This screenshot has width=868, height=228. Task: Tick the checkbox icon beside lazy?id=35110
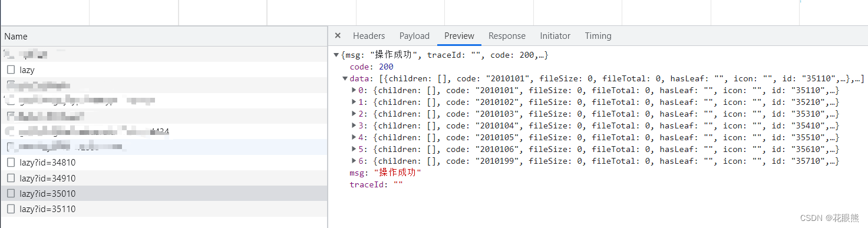click(x=11, y=209)
